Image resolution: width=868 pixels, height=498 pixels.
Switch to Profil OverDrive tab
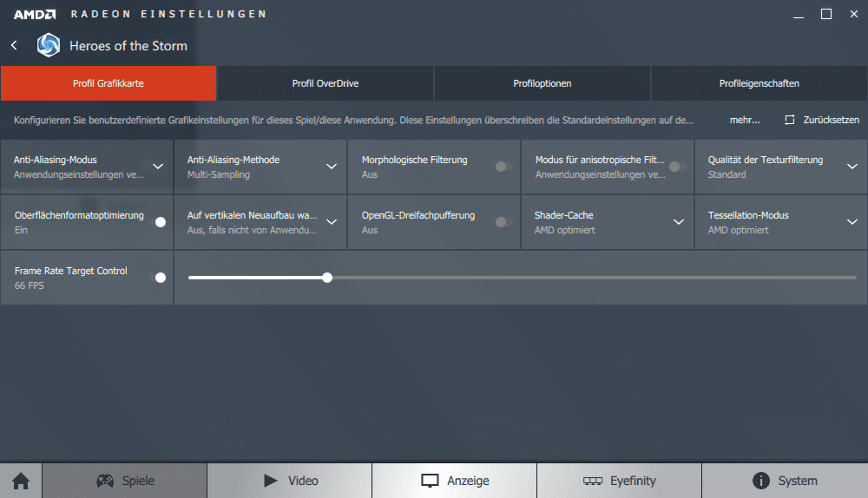[x=325, y=83]
